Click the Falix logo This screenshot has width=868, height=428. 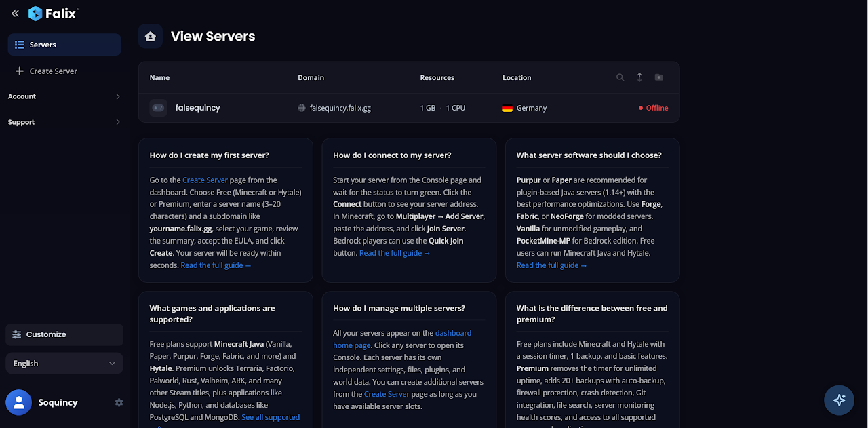click(x=54, y=14)
